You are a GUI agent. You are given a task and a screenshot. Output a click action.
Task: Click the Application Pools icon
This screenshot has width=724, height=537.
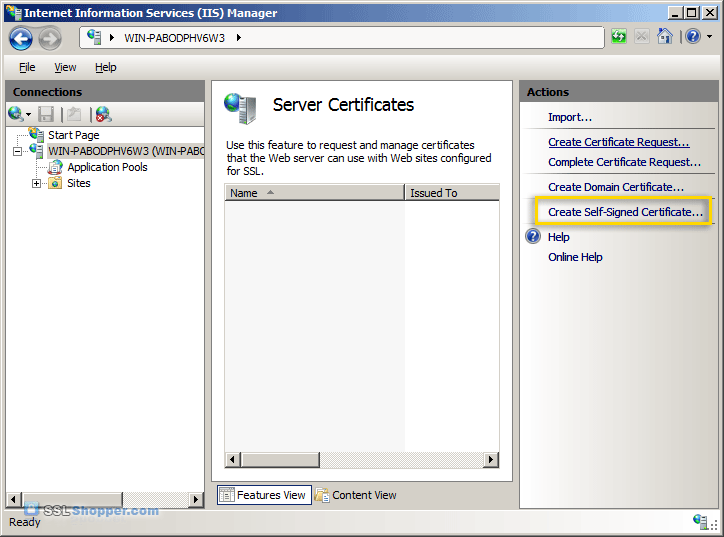[x=55, y=167]
